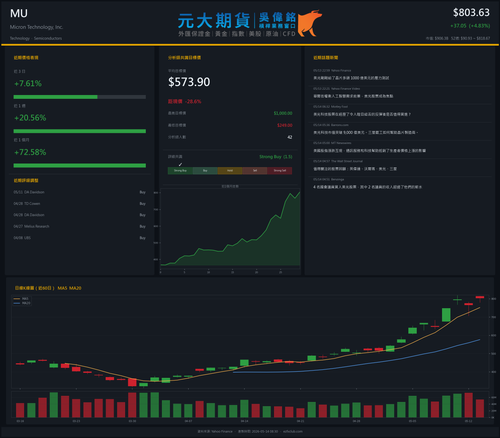The image size is (500, 438).
Task: Click the $249.00 lowest target value
Action: click(285, 125)
